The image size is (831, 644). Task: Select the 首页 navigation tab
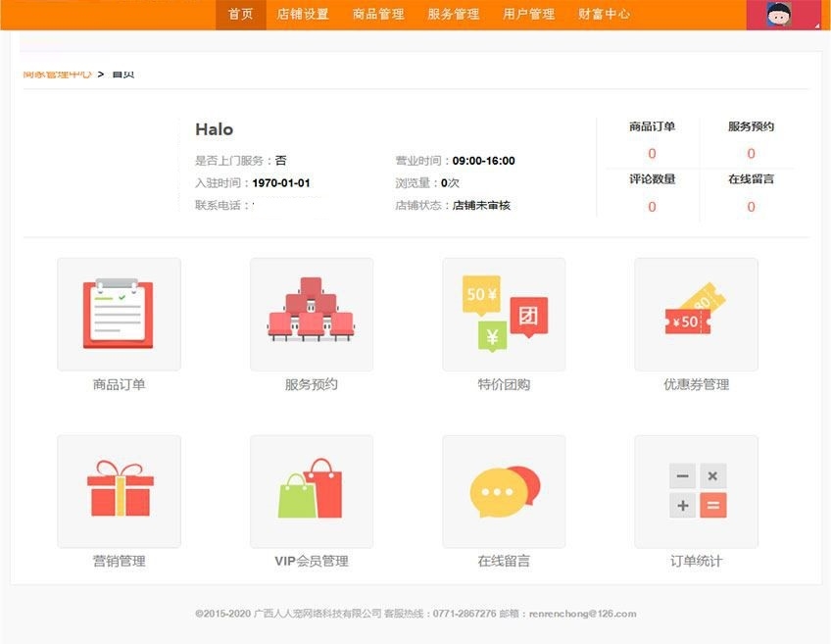[x=241, y=15]
